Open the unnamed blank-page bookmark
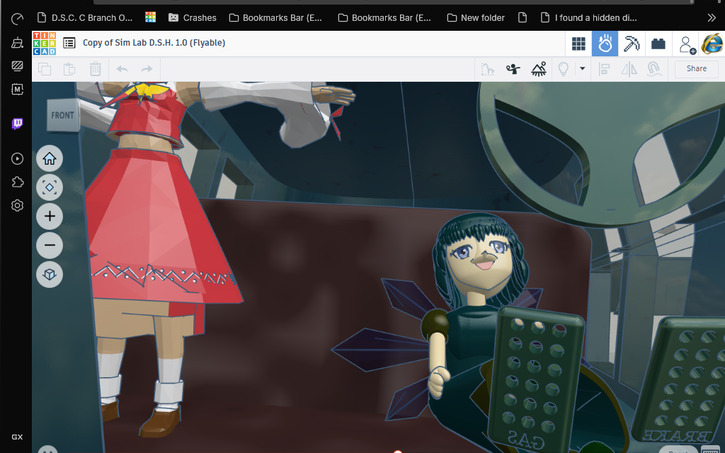This screenshot has width=725, height=453. [x=522, y=18]
